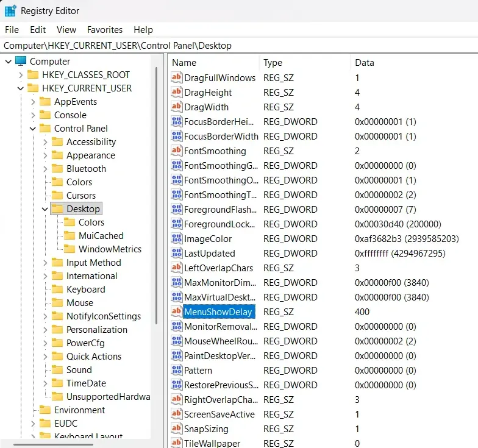The width and height of the screenshot is (478, 448).
Task: Select the Keyboard key in tree
Action: (85, 289)
